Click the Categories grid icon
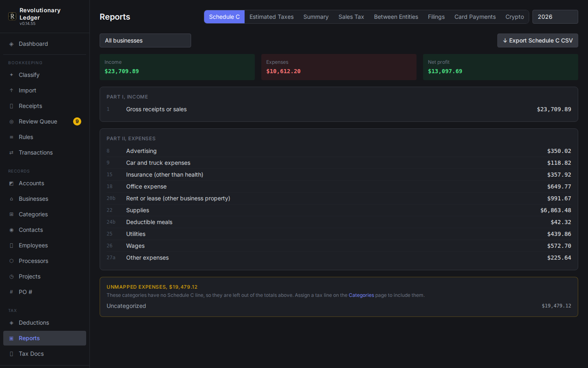The width and height of the screenshot is (588, 368). pyautogui.click(x=11, y=215)
